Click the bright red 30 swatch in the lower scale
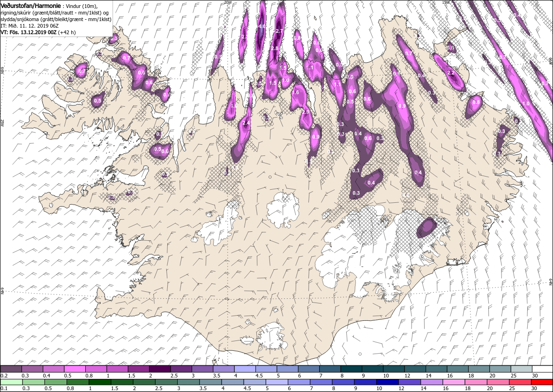553x392 pixels. coord(542,383)
